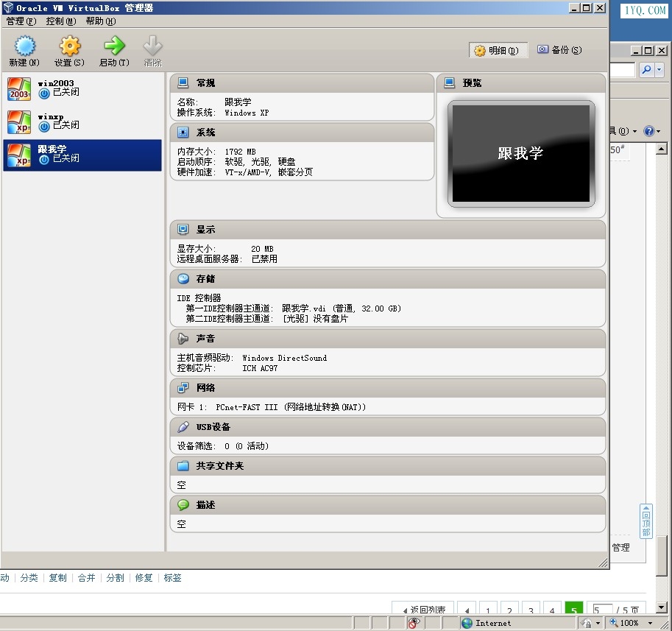
Task: Select the 跟我学 virtual machine entry
Action: coord(82,155)
